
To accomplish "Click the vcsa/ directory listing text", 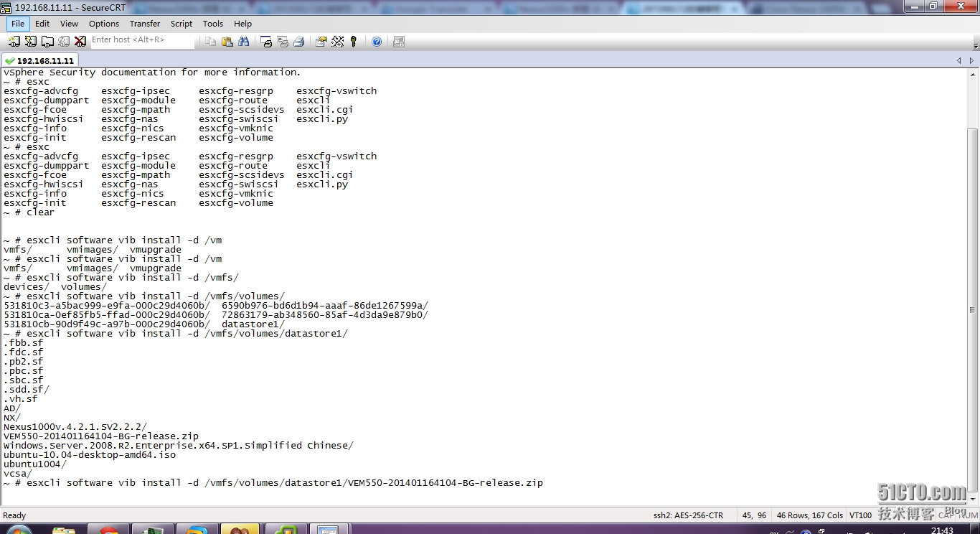I will tap(18, 474).
